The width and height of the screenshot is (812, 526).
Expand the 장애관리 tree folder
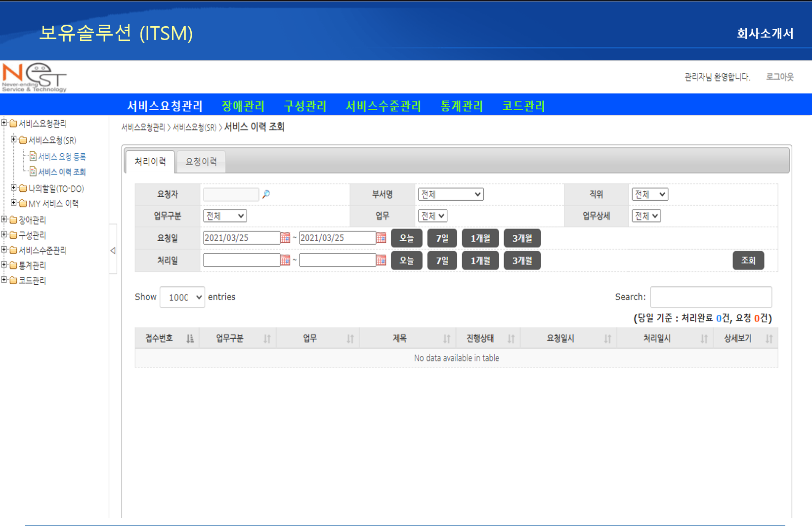4,219
